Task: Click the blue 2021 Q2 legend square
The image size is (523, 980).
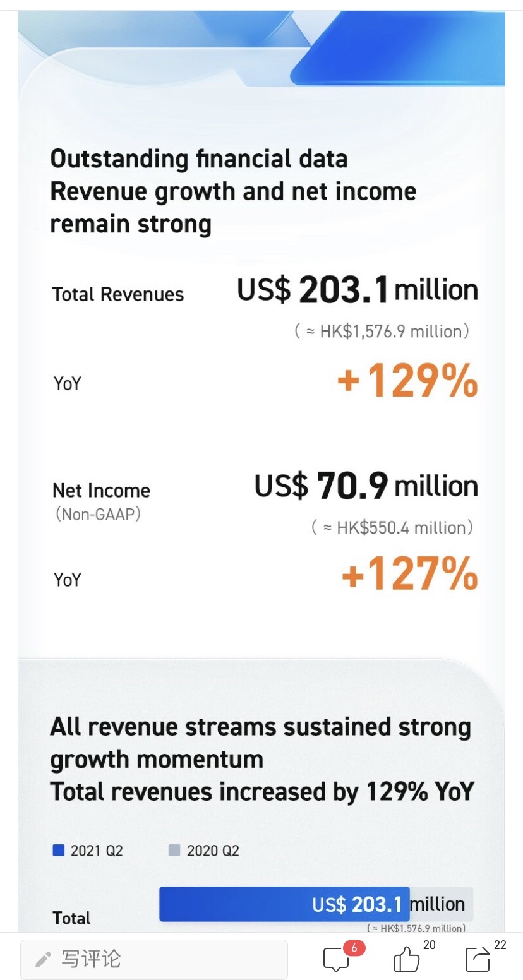Action: tap(59, 851)
